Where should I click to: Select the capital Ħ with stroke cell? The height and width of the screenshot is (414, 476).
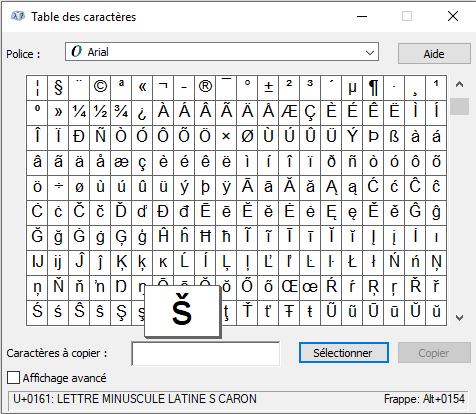click(205, 238)
